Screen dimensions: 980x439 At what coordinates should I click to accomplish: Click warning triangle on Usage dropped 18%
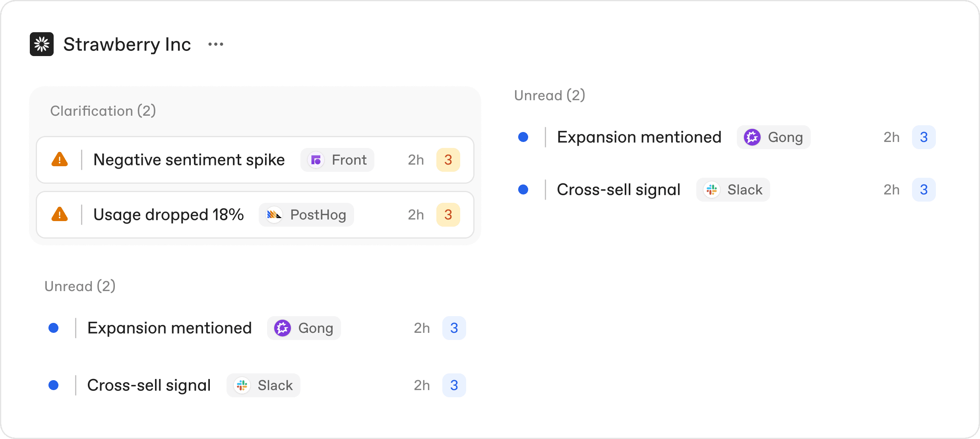(x=60, y=214)
